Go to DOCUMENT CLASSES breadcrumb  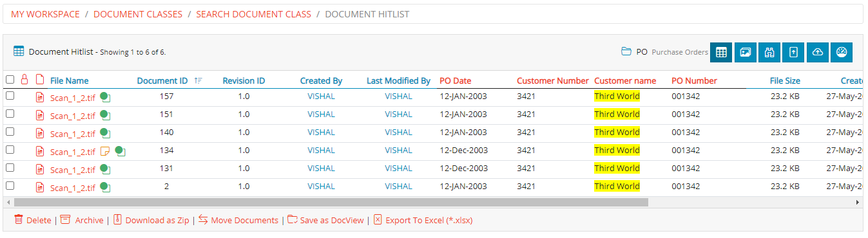(x=138, y=14)
